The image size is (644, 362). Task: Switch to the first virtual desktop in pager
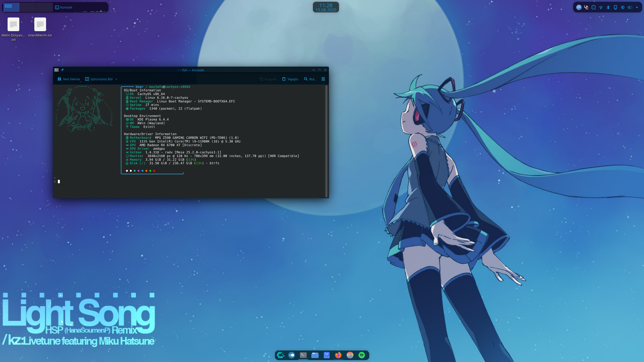point(11,7)
